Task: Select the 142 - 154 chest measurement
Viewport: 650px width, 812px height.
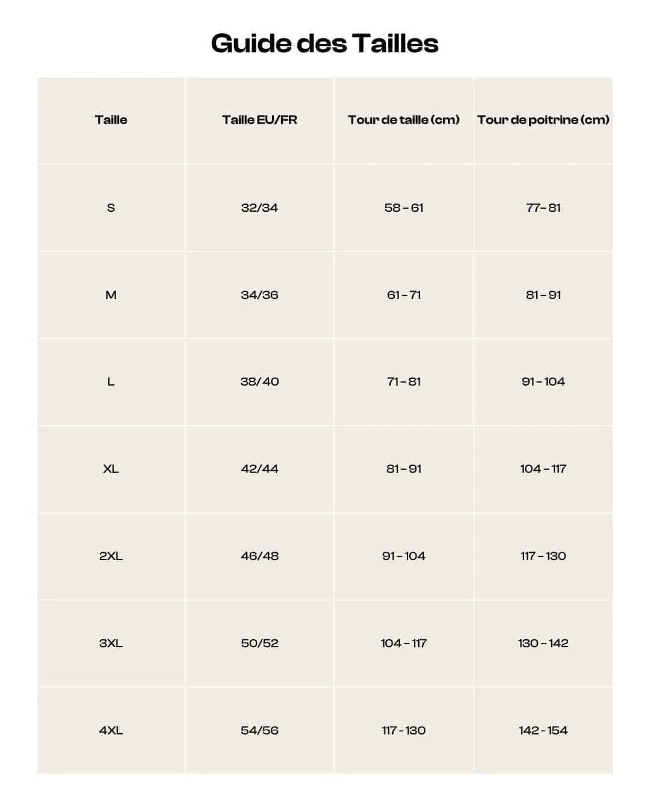Action: (x=543, y=730)
